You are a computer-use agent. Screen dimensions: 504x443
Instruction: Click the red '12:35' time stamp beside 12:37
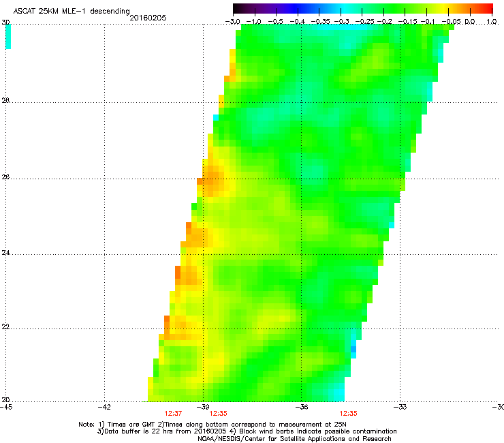pyautogui.click(x=219, y=414)
